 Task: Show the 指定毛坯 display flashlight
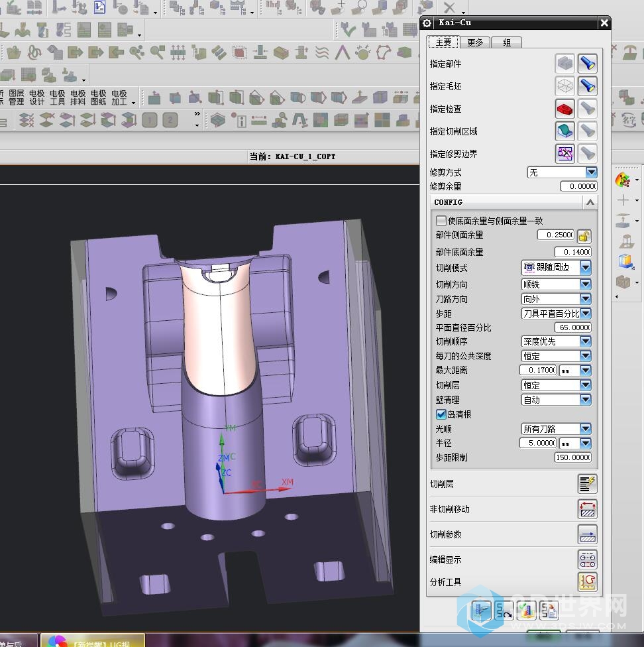[587, 86]
